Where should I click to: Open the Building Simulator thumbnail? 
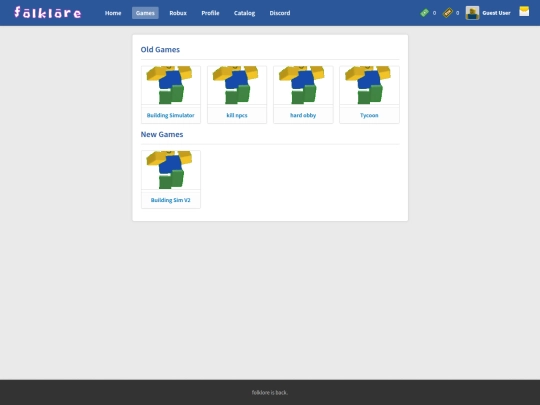[171, 85]
